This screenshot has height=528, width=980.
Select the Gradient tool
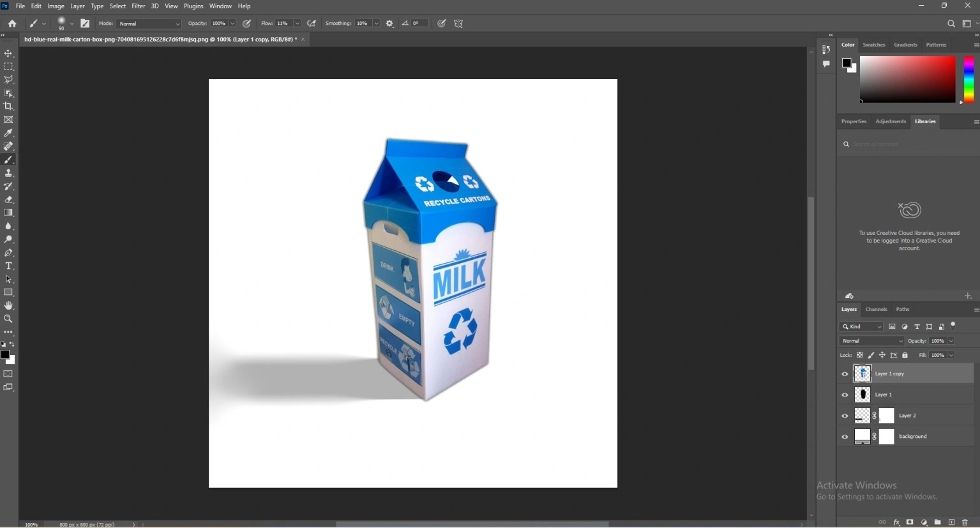pyautogui.click(x=8, y=213)
